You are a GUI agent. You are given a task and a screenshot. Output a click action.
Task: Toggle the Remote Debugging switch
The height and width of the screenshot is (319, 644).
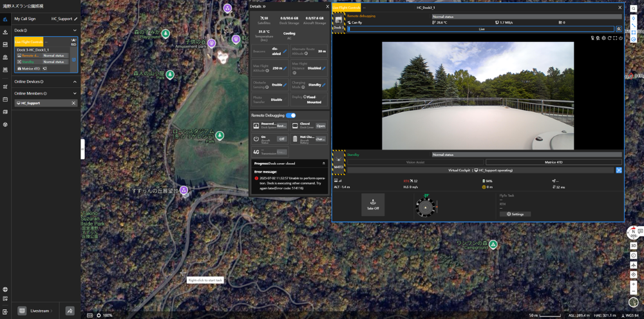pos(291,115)
